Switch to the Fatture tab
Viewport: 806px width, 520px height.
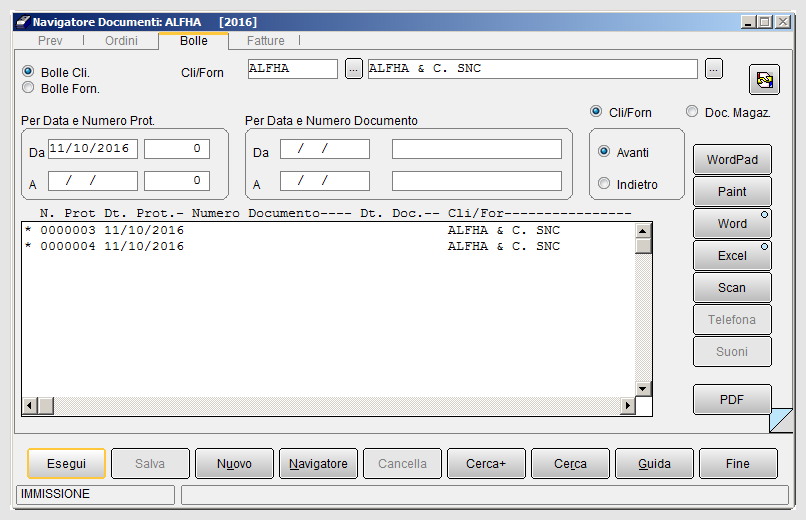click(x=265, y=41)
